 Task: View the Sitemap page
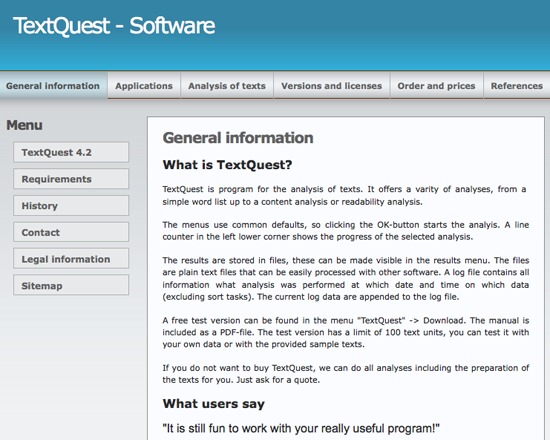pyautogui.click(x=71, y=285)
